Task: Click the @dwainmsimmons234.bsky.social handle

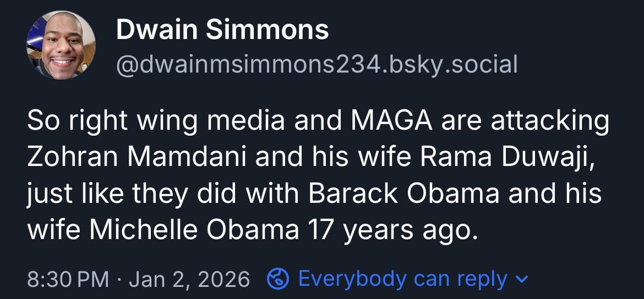Action: pyautogui.click(x=316, y=65)
